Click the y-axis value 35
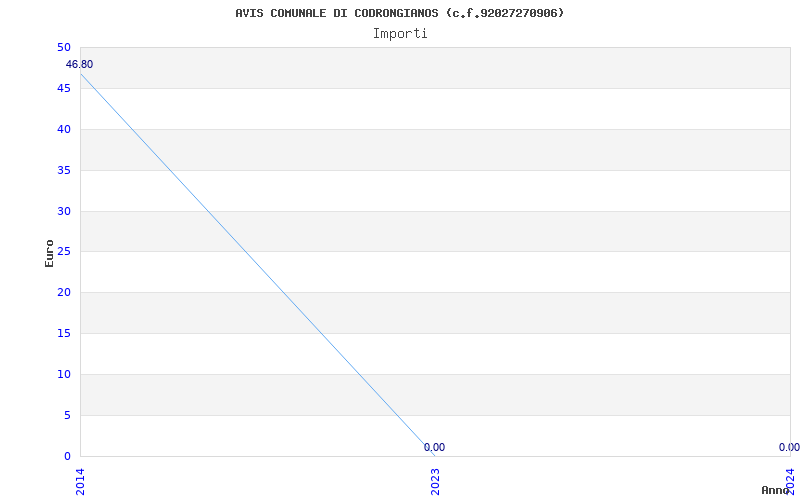The image size is (800, 500). pyautogui.click(x=64, y=170)
